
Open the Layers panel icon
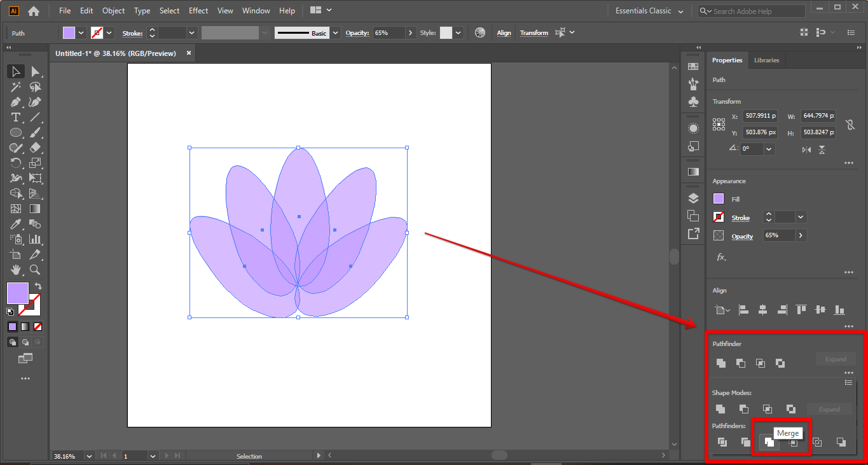[x=693, y=198]
